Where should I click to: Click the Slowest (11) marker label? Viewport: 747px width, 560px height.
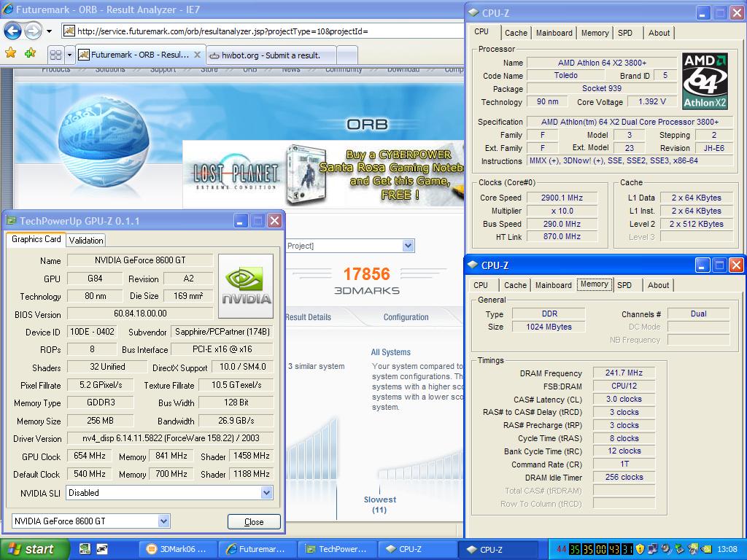tap(379, 505)
